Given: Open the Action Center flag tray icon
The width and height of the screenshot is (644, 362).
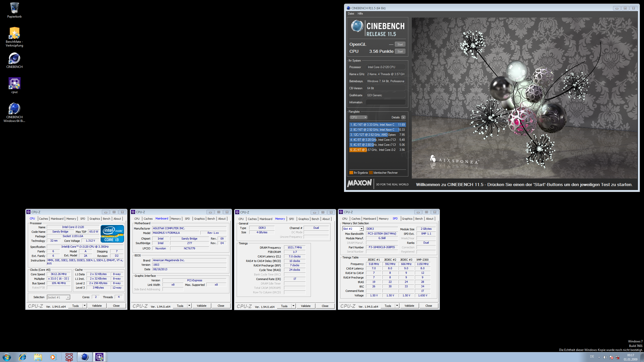Looking at the screenshot, I should pyautogui.click(x=611, y=357).
